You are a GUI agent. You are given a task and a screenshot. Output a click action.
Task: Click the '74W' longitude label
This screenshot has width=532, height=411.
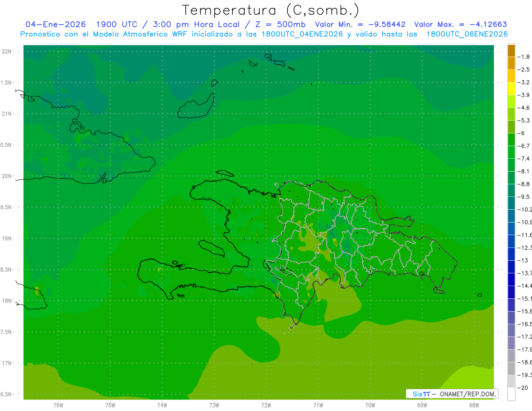(162, 405)
